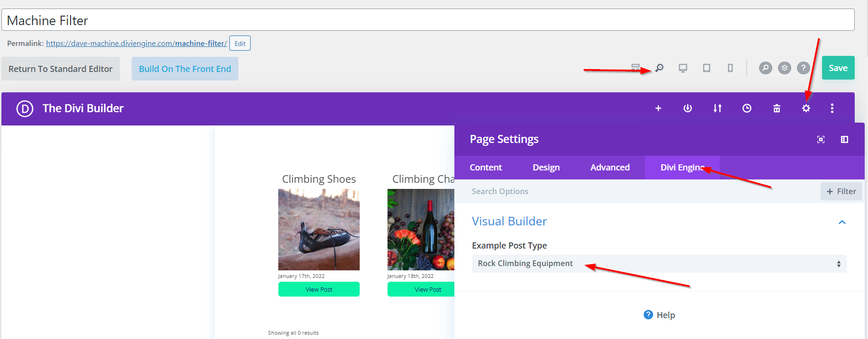The image size is (868, 339).
Task: Click the editing history clock icon
Action: coord(747,108)
